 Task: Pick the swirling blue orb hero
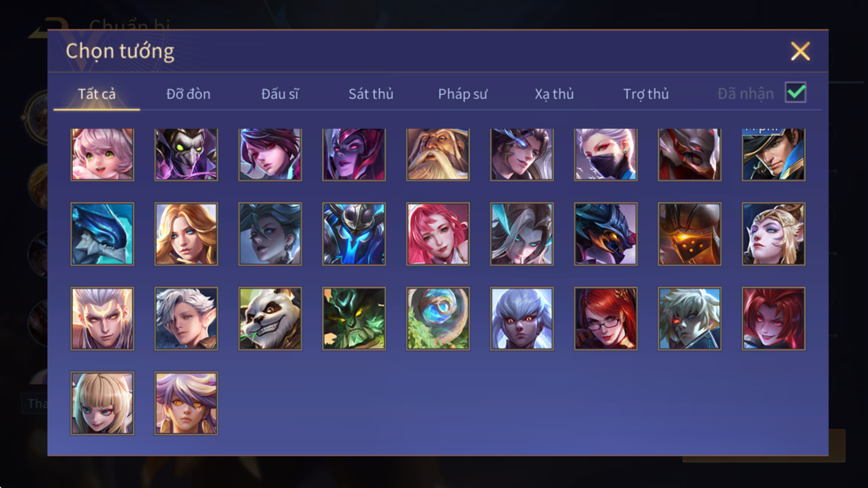(438, 318)
